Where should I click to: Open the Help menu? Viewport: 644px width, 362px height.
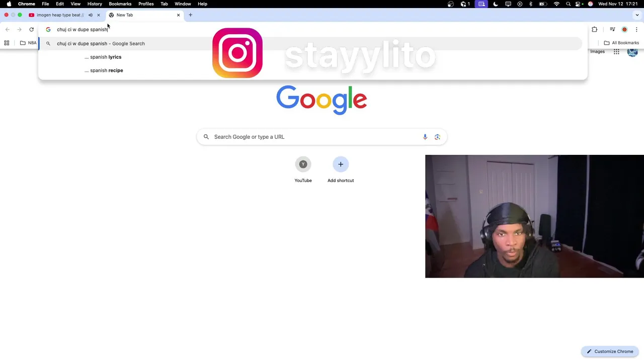(202, 4)
